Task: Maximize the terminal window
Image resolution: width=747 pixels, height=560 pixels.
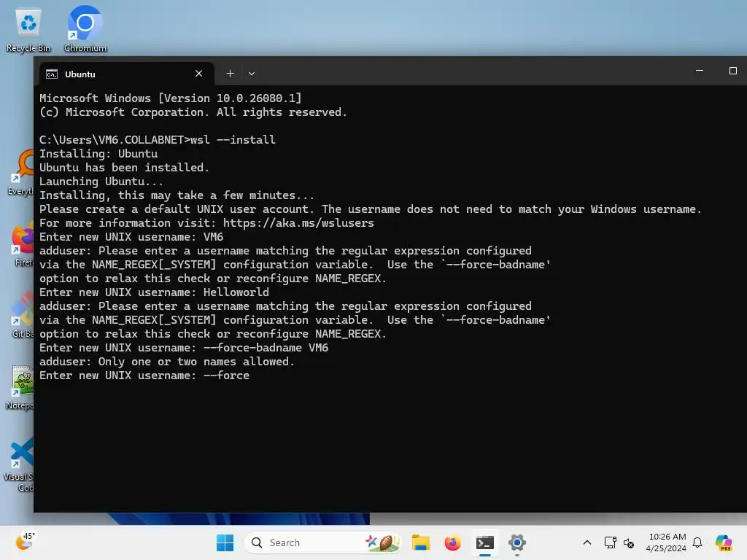Action: pos(732,71)
